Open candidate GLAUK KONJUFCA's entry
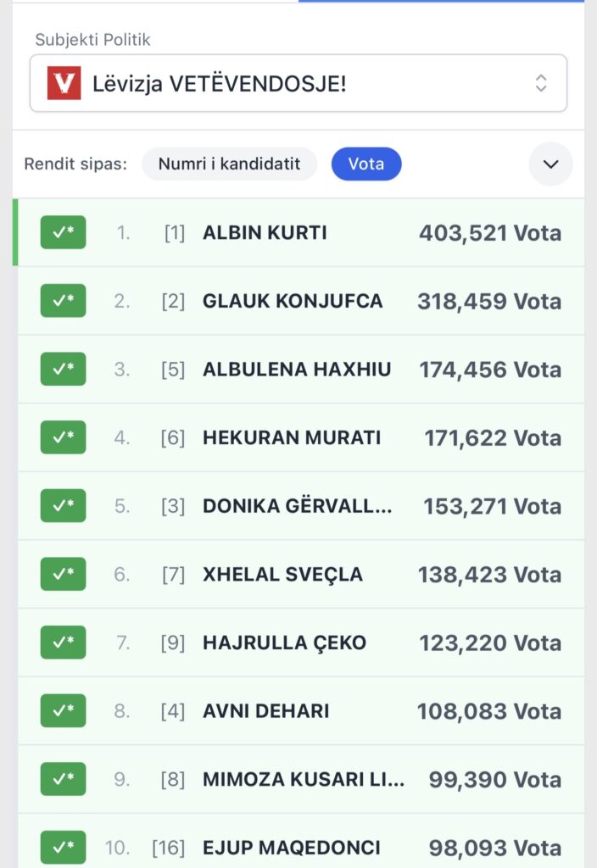597x868 pixels. [x=293, y=301]
